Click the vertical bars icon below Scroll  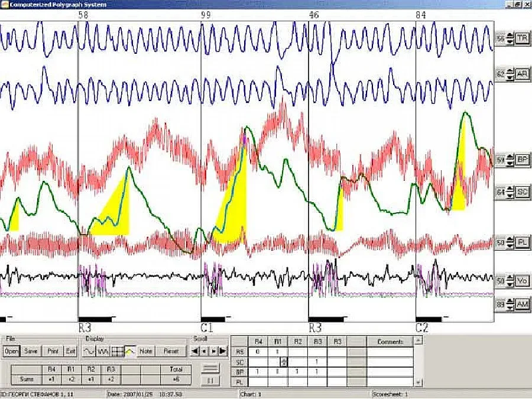(x=210, y=381)
